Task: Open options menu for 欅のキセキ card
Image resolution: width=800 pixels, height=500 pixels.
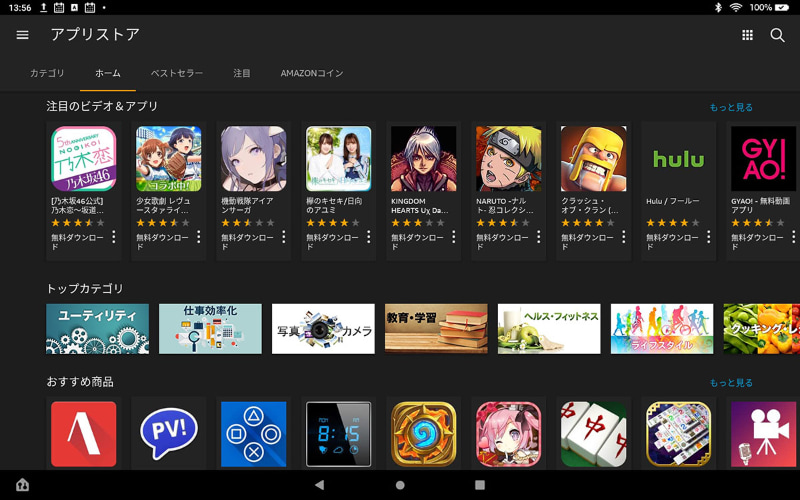Action: (368, 237)
